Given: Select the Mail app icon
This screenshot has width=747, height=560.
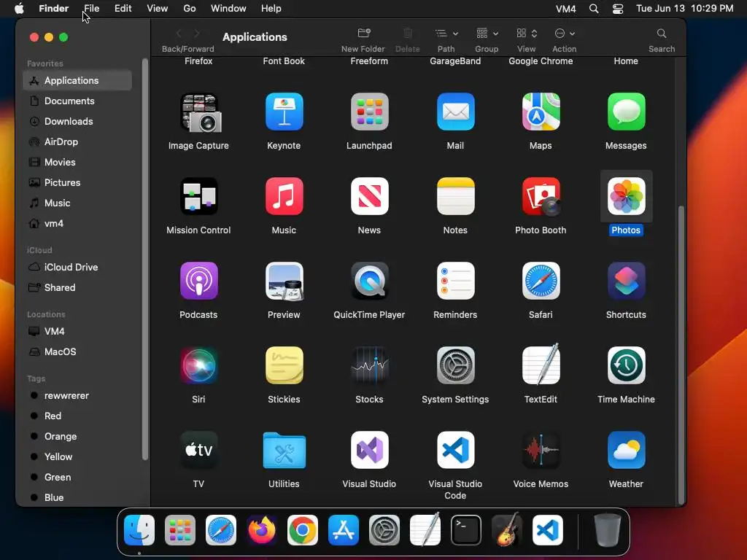Looking at the screenshot, I should 455,112.
